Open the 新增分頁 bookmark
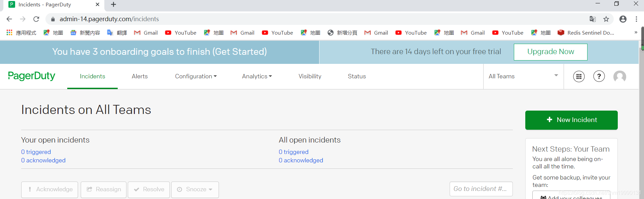 (x=342, y=33)
